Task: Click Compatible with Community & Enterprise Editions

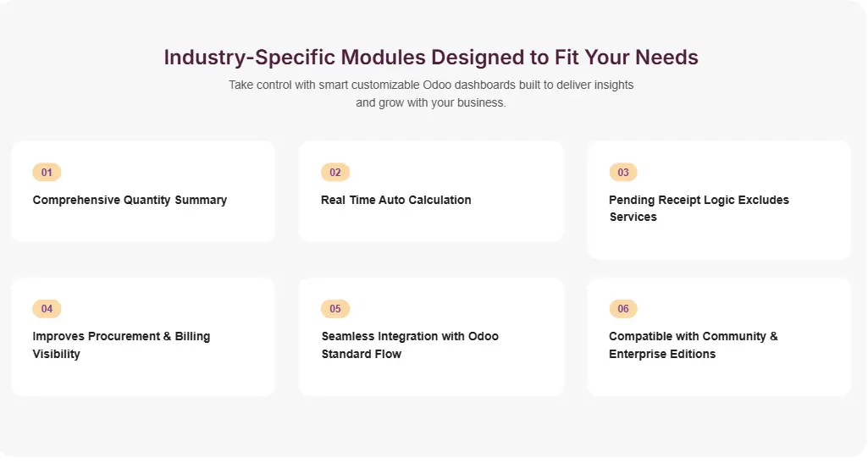Action: pos(693,344)
